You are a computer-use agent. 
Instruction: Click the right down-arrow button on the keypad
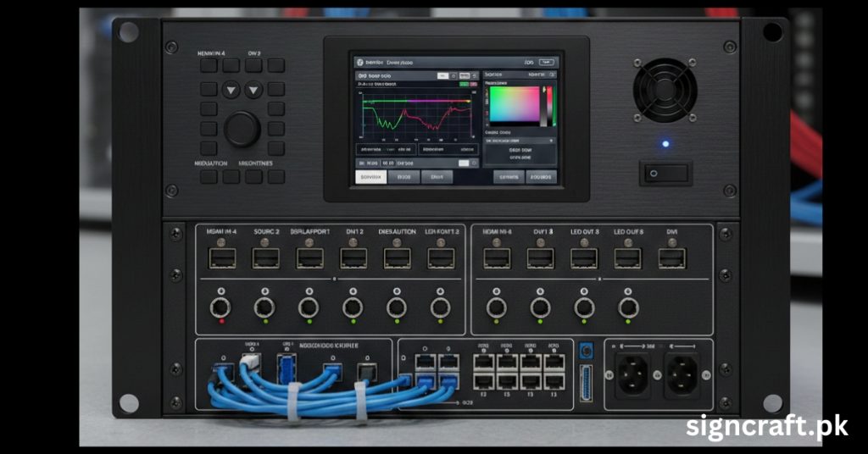[x=253, y=90]
